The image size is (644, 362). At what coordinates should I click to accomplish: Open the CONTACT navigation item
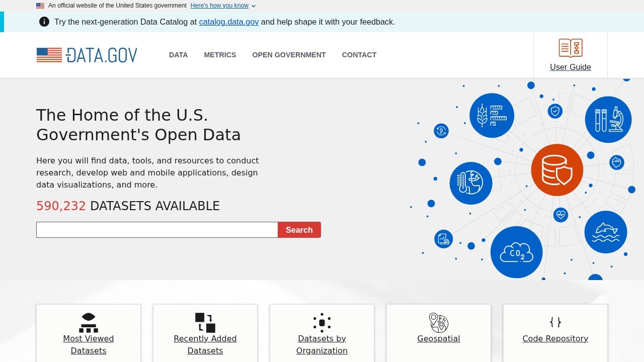click(x=359, y=55)
